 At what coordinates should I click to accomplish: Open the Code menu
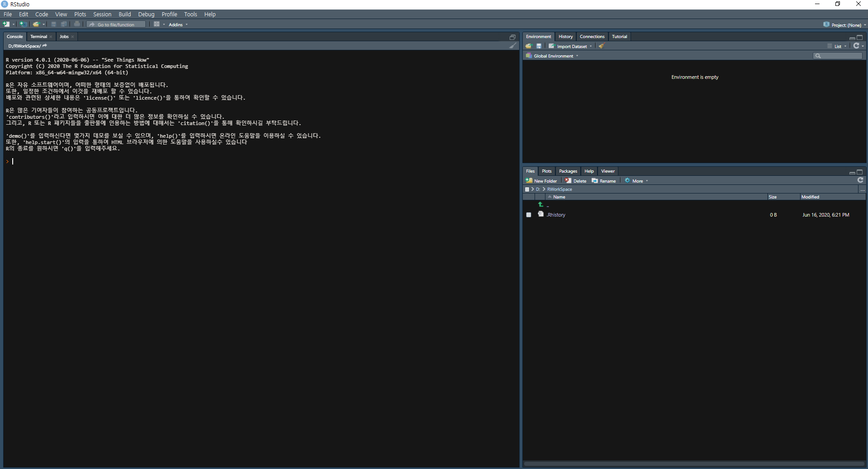click(x=42, y=15)
